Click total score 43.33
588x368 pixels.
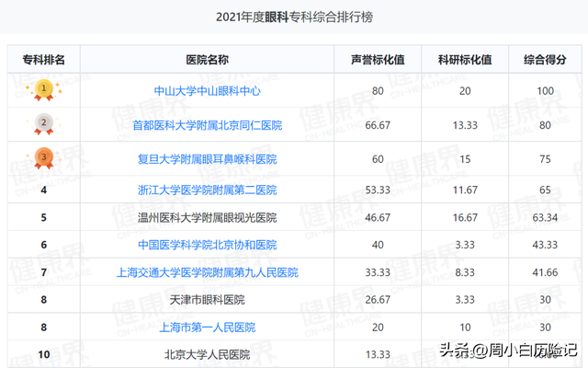pos(545,245)
